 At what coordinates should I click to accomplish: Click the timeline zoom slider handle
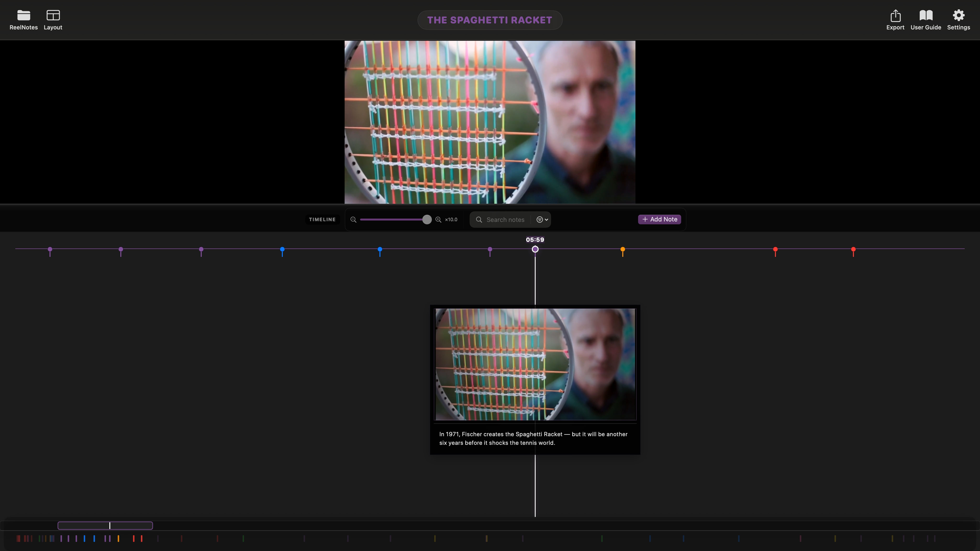[x=427, y=220]
